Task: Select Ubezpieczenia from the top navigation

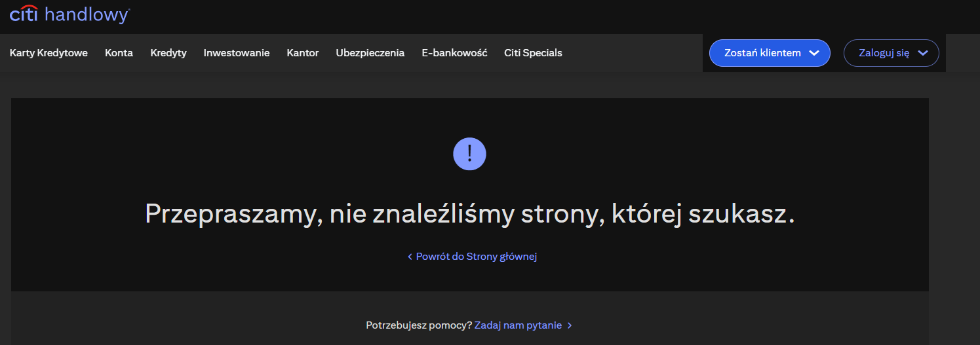Action: pyautogui.click(x=370, y=53)
